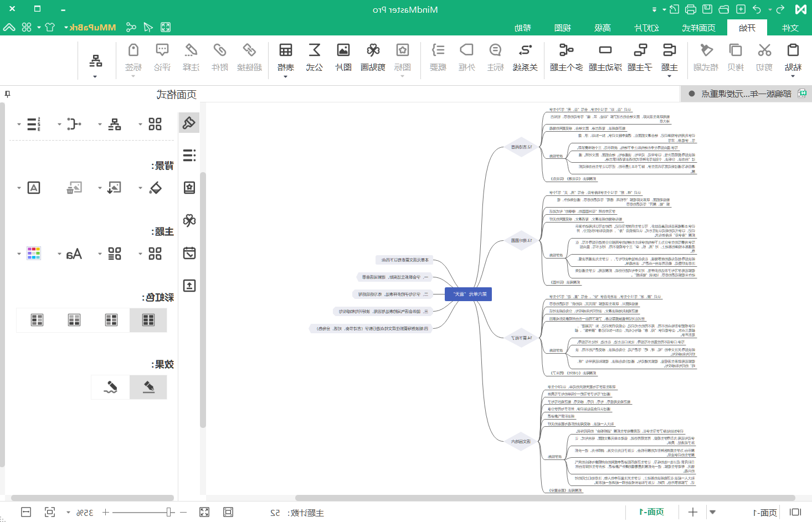The height and width of the screenshot is (522, 812).
Task: Open the File (文件) menu
Action: pos(790,28)
